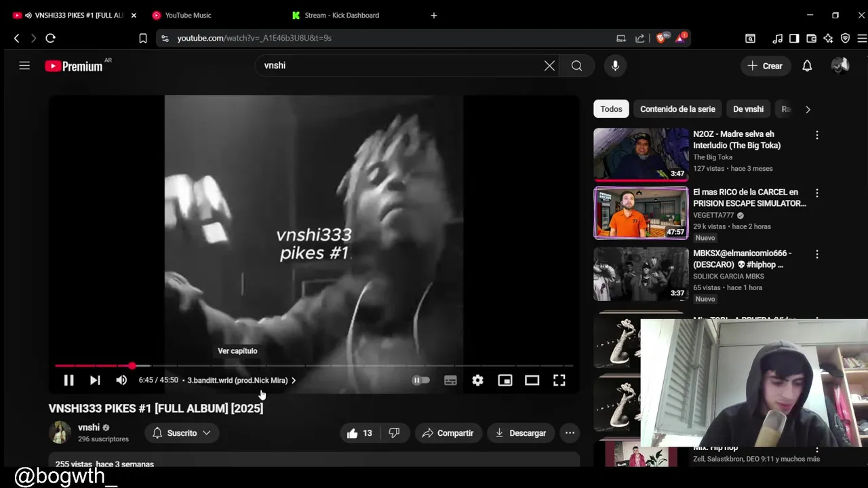Open The Big Toka channel name

[713, 157]
